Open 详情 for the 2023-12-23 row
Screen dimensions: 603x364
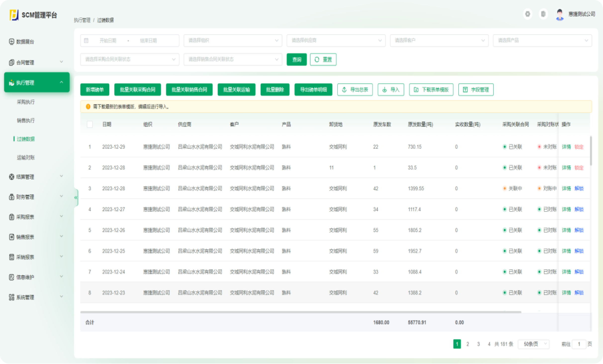(566, 293)
